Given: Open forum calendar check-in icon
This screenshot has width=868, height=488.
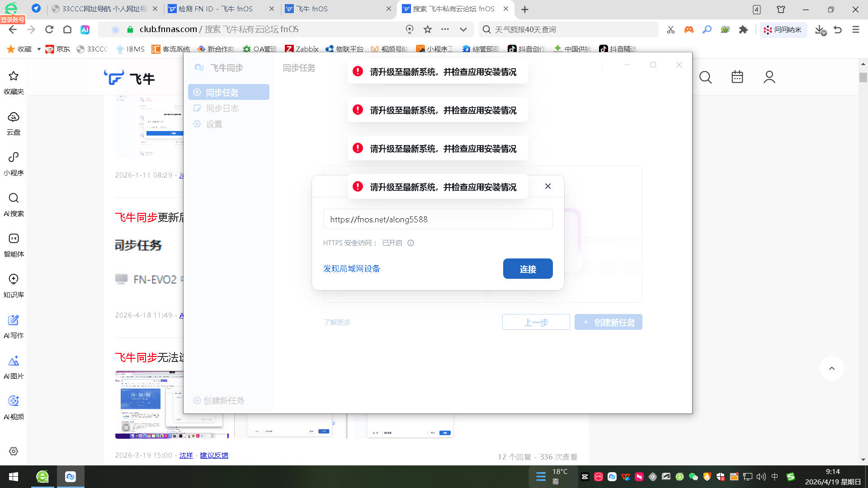Looking at the screenshot, I should click(737, 77).
